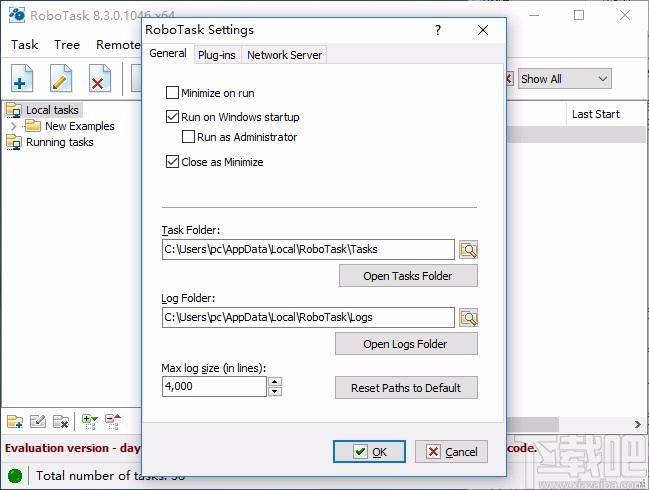The image size is (649, 490).
Task: Enable Minimize on run checkbox
Action: pos(172,93)
